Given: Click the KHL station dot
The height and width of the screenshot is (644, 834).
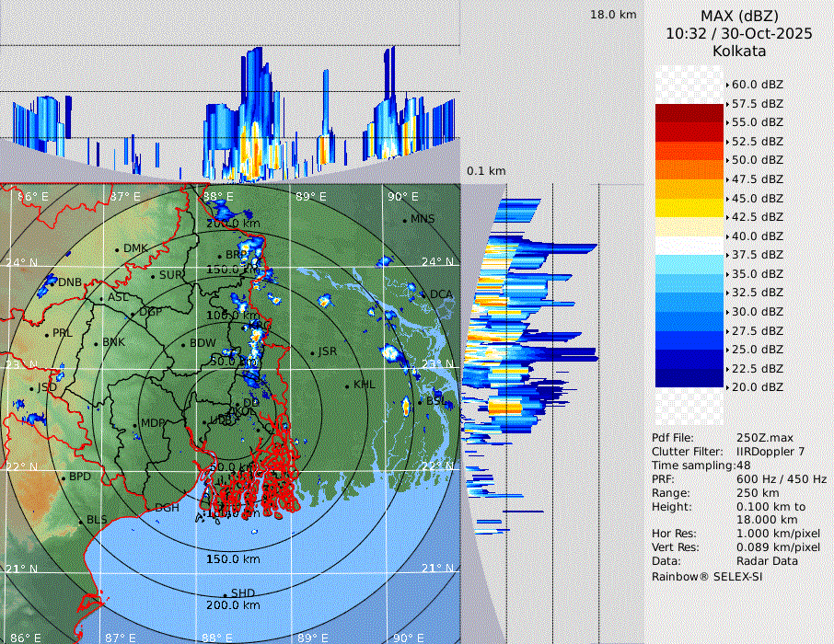Looking at the screenshot, I should click(x=347, y=385).
